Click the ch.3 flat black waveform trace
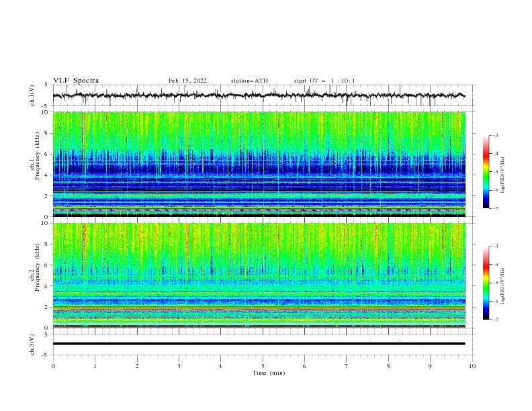 (x=259, y=344)
